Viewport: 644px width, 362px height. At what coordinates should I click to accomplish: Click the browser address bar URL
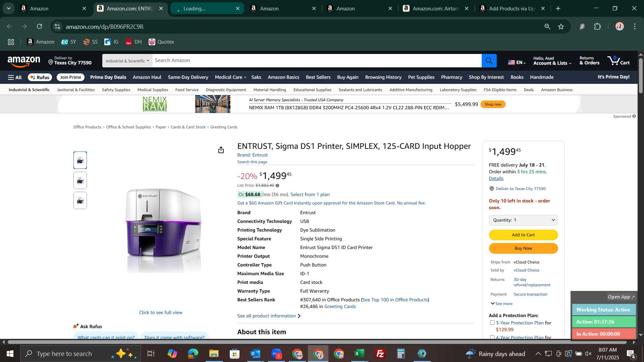104,26
